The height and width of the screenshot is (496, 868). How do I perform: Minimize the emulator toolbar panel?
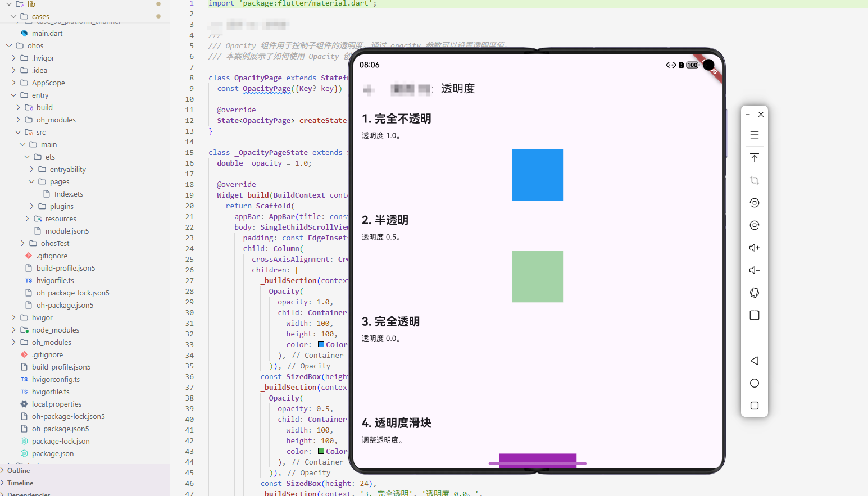[748, 115]
